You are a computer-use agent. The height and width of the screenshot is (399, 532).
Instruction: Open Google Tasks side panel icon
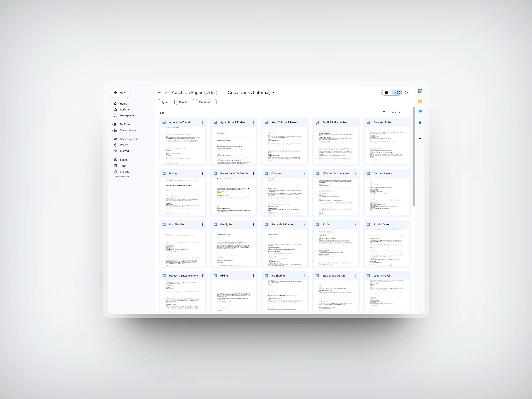pyautogui.click(x=420, y=112)
